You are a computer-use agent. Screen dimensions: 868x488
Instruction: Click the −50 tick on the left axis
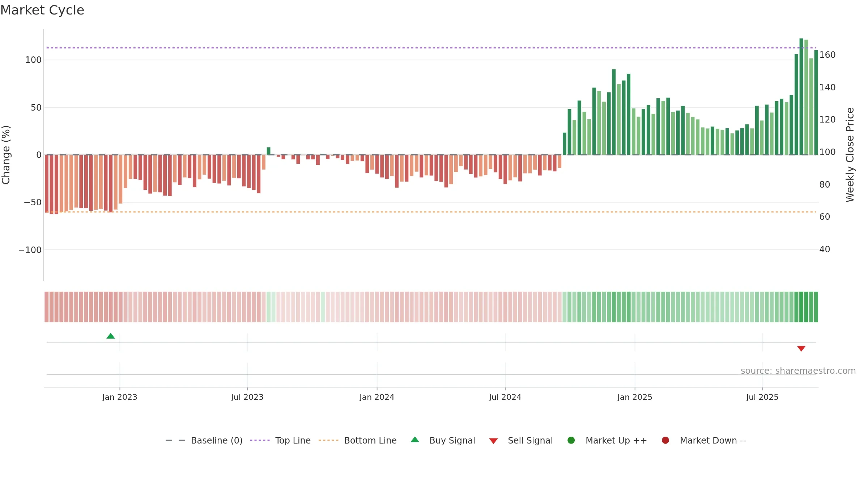[x=33, y=202]
